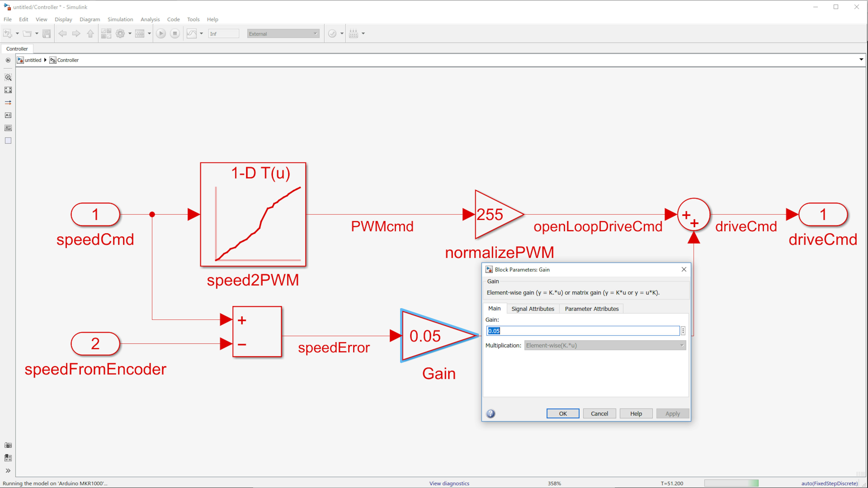This screenshot has width=868, height=488.
Task: Click the New Model toolbar icon
Action: (7, 34)
